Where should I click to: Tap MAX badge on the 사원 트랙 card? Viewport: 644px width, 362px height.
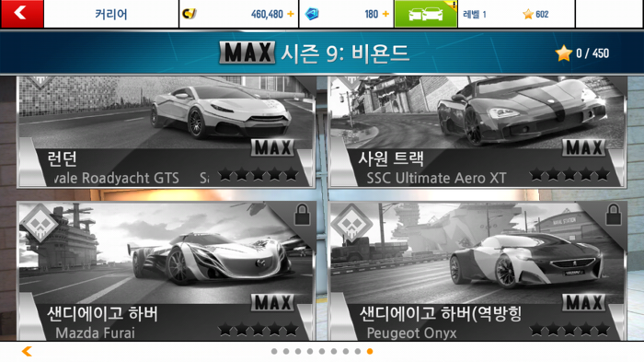point(583,147)
